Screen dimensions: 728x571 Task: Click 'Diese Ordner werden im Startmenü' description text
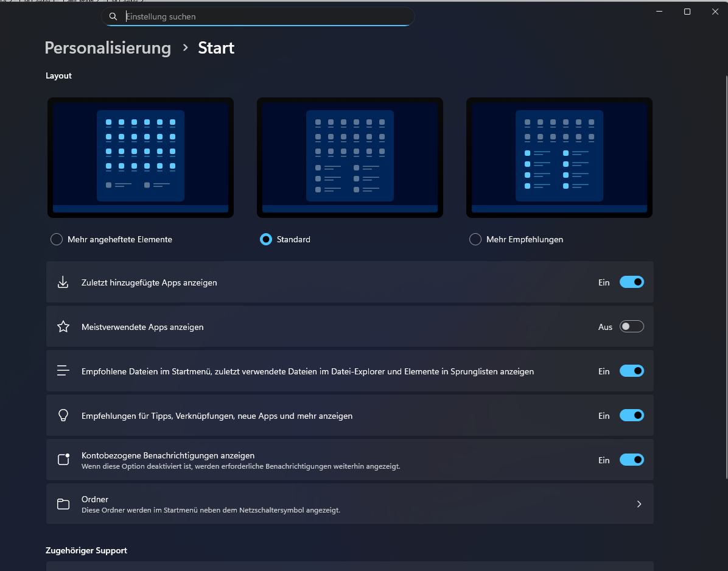coord(211,510)
